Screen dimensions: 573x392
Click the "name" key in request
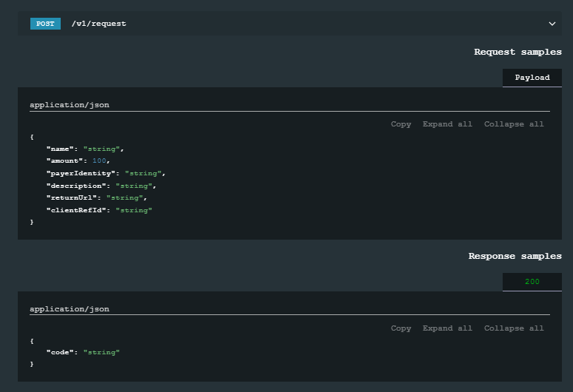[60, 149]
